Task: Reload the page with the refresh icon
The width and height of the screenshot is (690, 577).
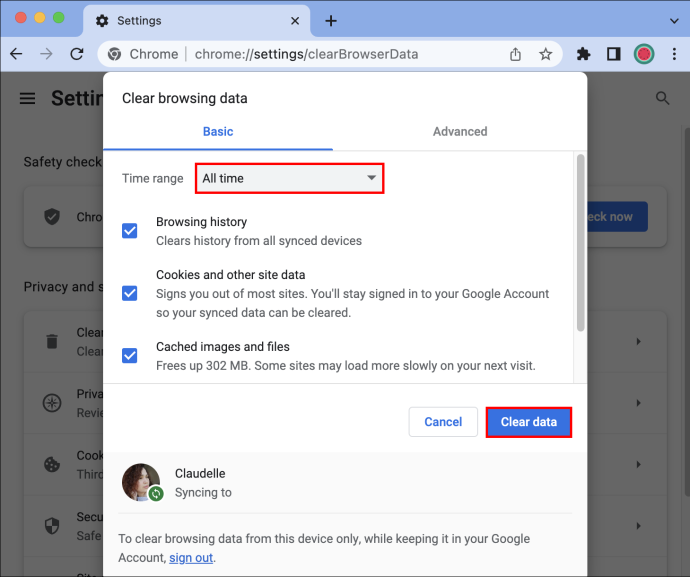Action: pyautogui.click(x=77, y=54)
